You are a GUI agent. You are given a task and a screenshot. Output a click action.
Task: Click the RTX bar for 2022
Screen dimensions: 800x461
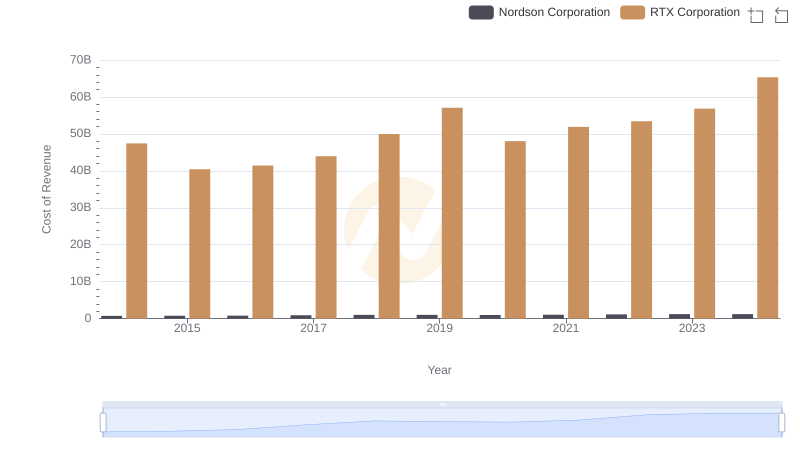(x=641, y=220)
